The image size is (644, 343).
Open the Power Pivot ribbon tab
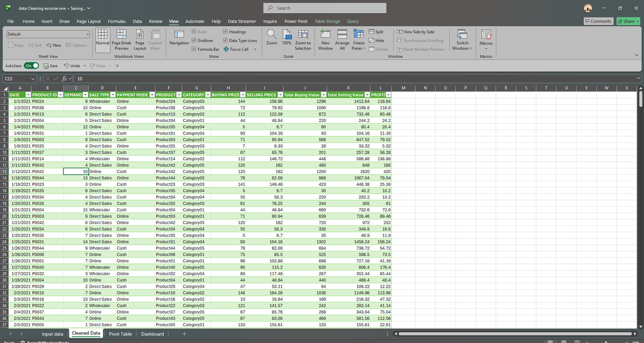pyautogui.click(x=296, y=22)
